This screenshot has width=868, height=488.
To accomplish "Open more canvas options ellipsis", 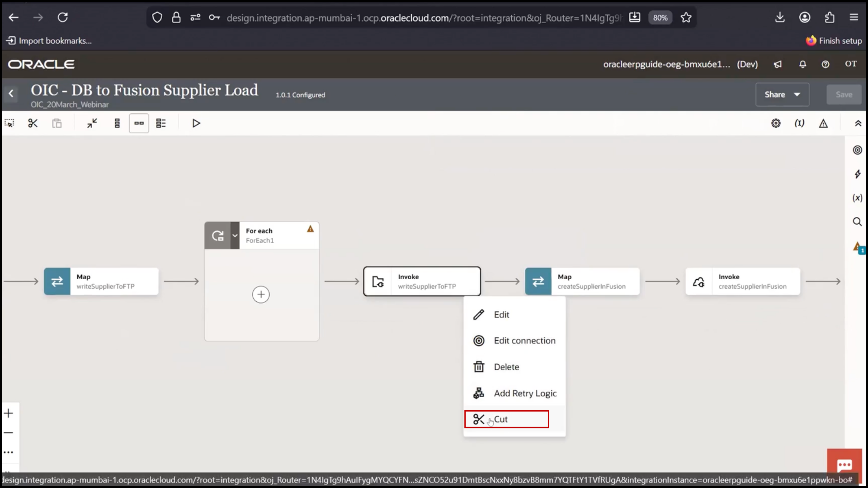I will pyautogui.click(x=9, y=452).
